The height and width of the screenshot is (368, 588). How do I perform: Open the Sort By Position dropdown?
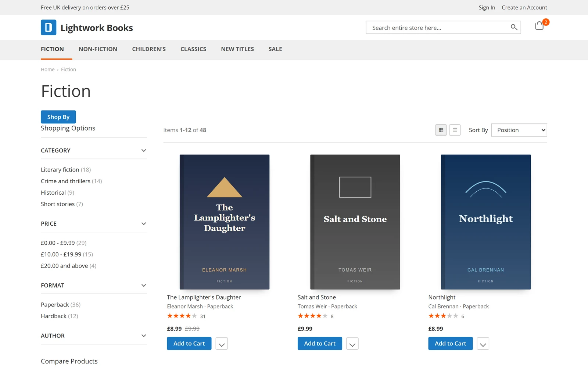519,130
